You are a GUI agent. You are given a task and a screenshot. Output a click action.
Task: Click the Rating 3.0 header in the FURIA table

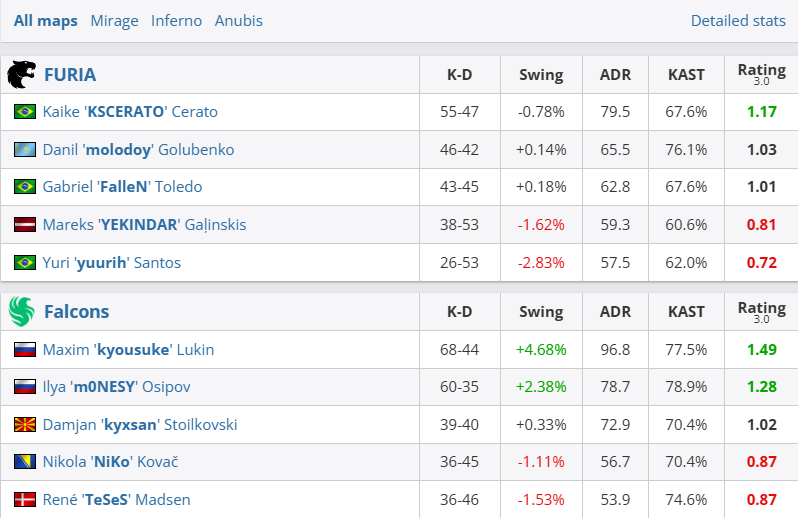point(761,74)
